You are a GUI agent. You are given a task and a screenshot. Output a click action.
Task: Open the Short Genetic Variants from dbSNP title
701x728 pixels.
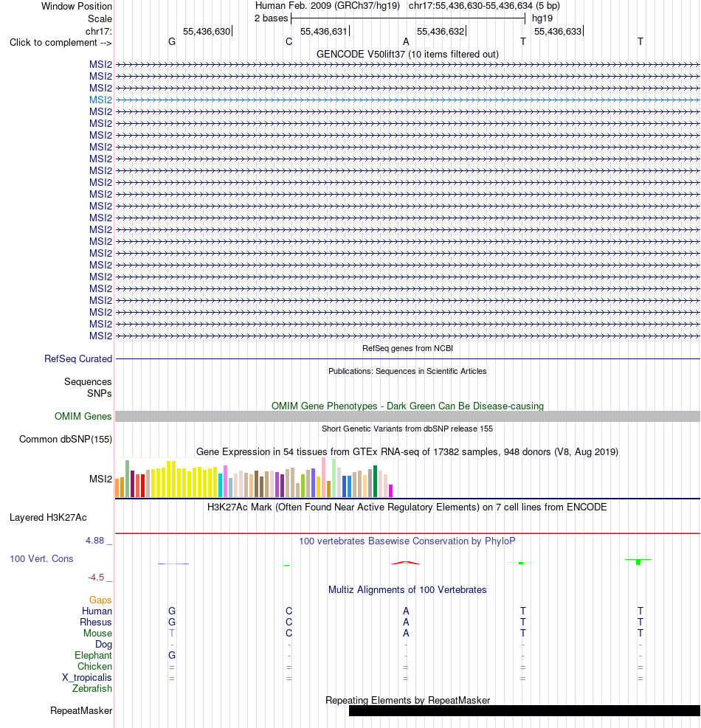pyautogui.click(x=407, y=429)
